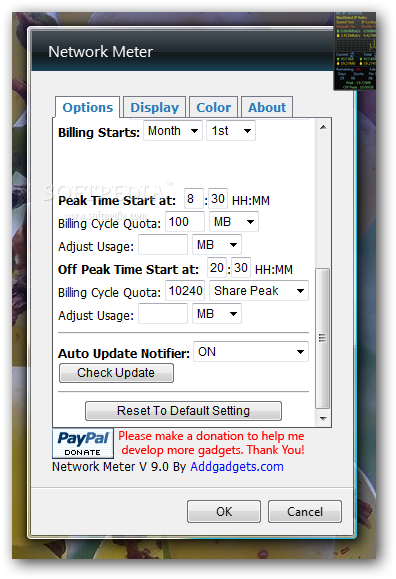Open the About tab
The width and height of the screenshot is (396, 579).
(x=267, y=107)
